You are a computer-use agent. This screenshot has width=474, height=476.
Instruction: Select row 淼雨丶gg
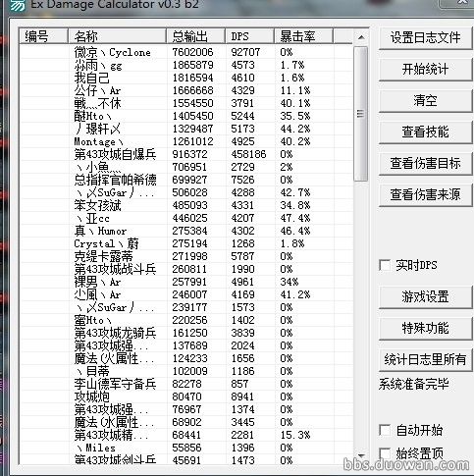186,65
